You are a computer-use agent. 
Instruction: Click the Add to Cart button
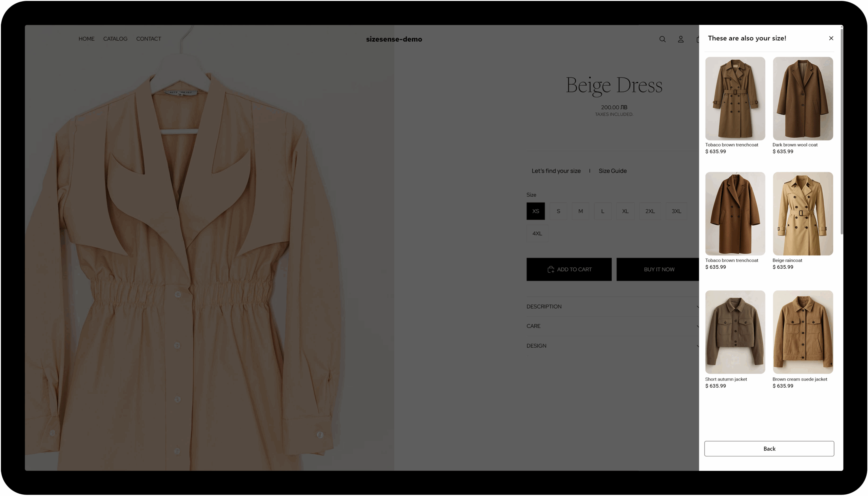pos(569,269)
